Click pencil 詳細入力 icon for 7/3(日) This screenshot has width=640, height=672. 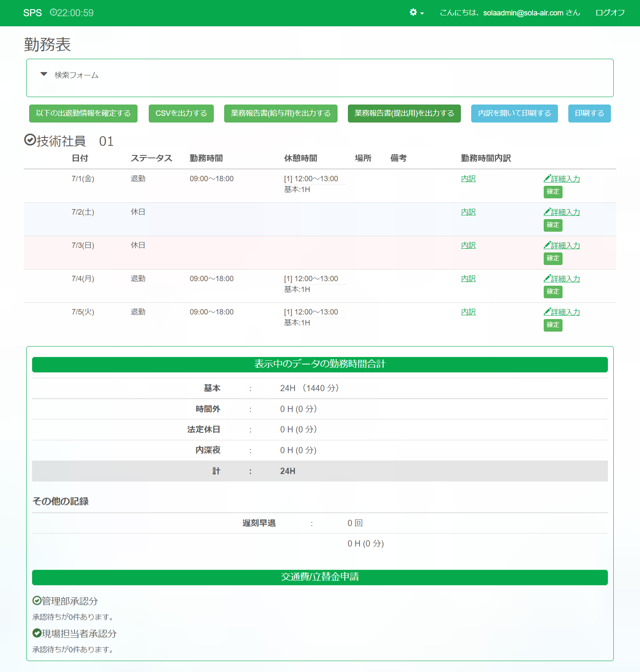coord(547,245)
